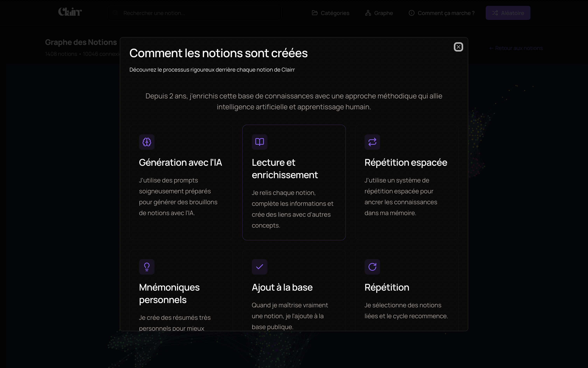Image resolution: width=588 pixels, height=368 pixels.
Task: Close the Comment les notions sont créées dialog
Action: 458,47
